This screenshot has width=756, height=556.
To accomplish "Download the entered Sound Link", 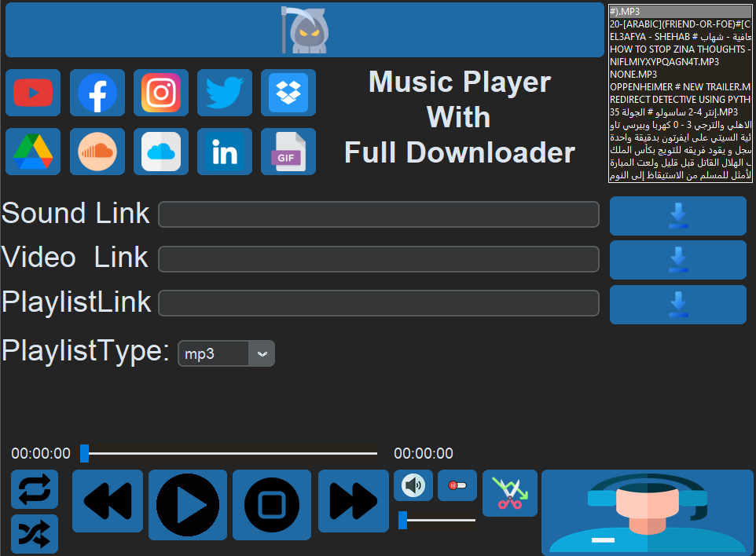I will 677,215.
